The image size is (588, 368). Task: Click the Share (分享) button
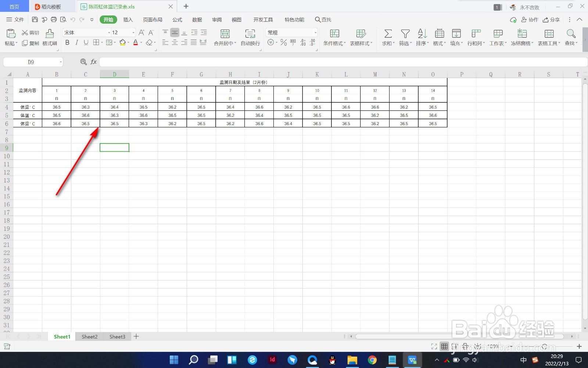coord(551,20)
